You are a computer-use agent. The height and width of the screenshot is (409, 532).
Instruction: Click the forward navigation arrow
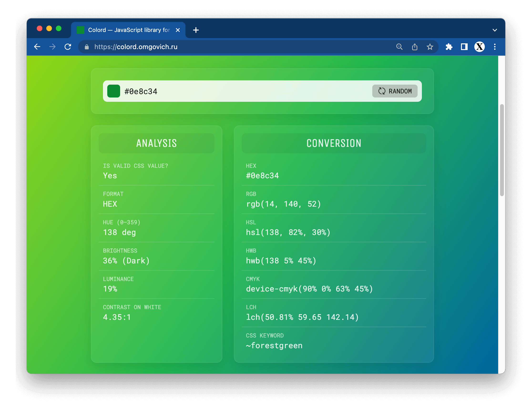click(x=52, y=47)
